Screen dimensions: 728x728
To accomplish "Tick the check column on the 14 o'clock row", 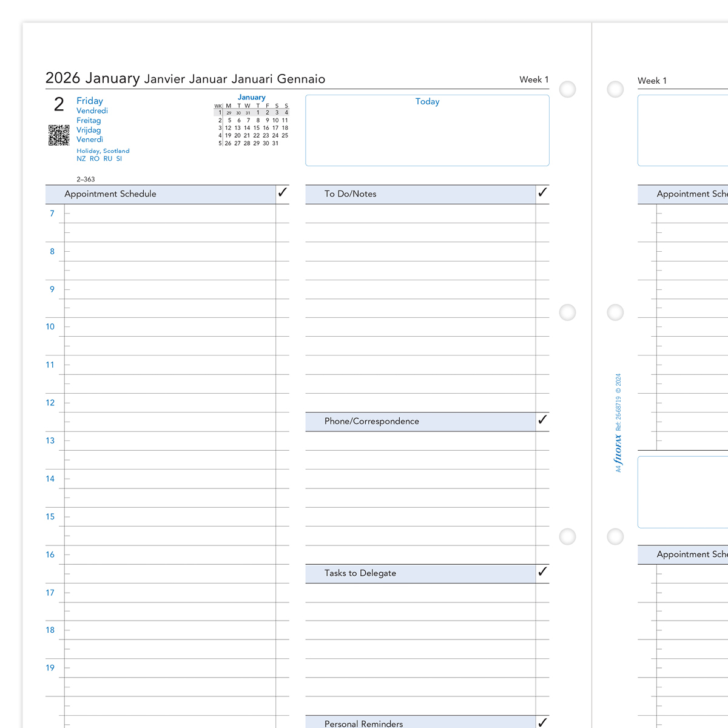I will (x=282, y=479).
